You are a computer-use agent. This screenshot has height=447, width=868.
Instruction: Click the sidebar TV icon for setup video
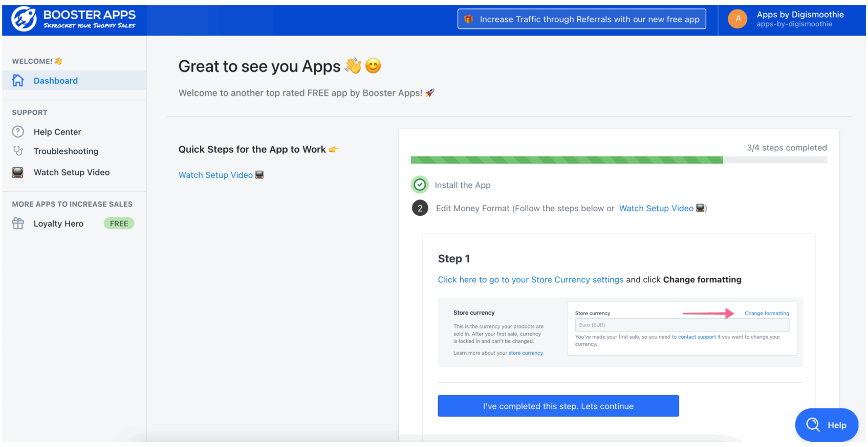(18, 172)
